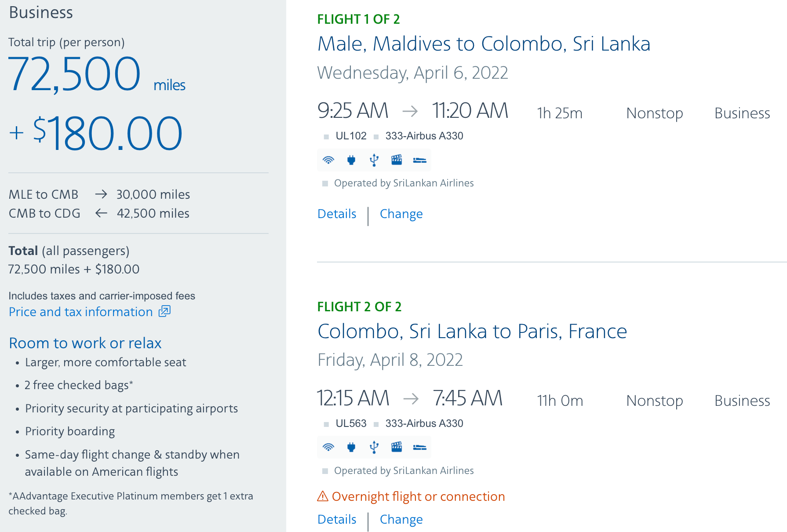Select the power outlet icon for flight UL102
Viewport: 787px width, 532px height.
pos(351,160)
